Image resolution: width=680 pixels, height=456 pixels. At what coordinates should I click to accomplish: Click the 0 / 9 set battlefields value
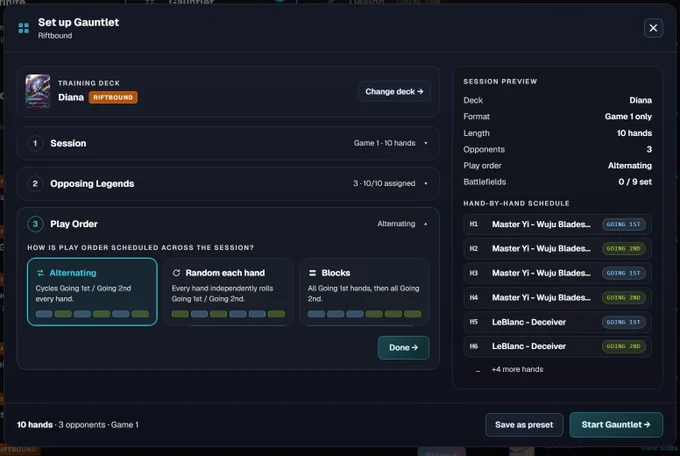click(635, 182)
